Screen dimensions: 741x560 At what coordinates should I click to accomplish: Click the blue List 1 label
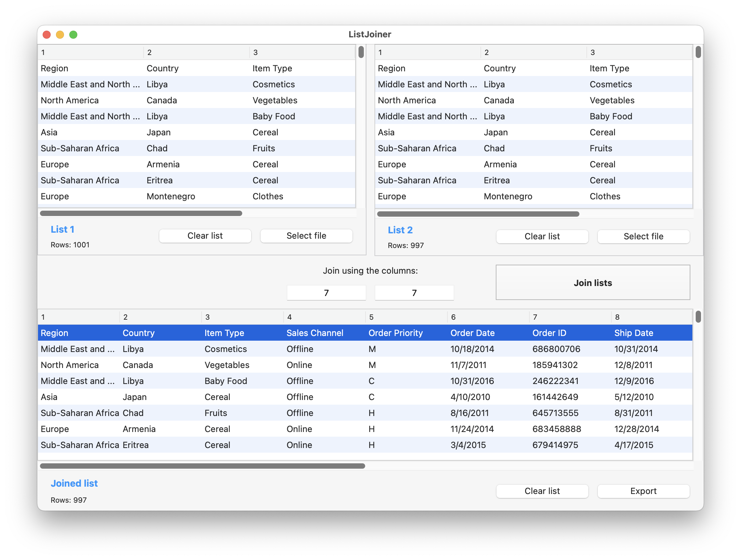pos(62,229)
